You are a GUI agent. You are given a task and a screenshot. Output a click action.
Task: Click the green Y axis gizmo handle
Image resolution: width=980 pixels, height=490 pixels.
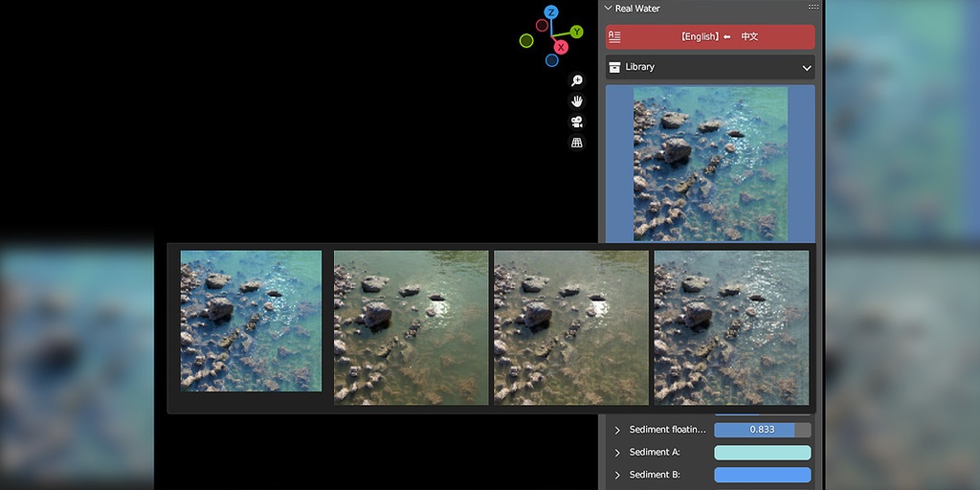click(577, 32)
